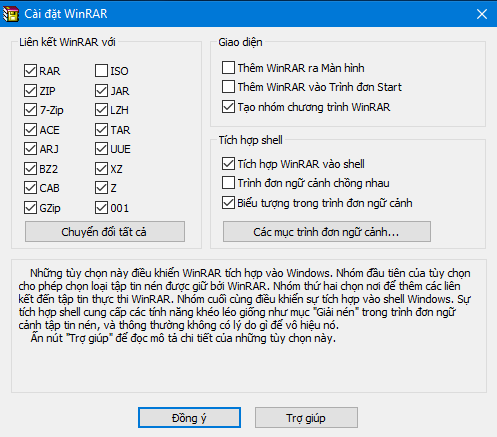Uncheck 'Tích hợp WinRAR vào shell'

click(x=228, y=164)
